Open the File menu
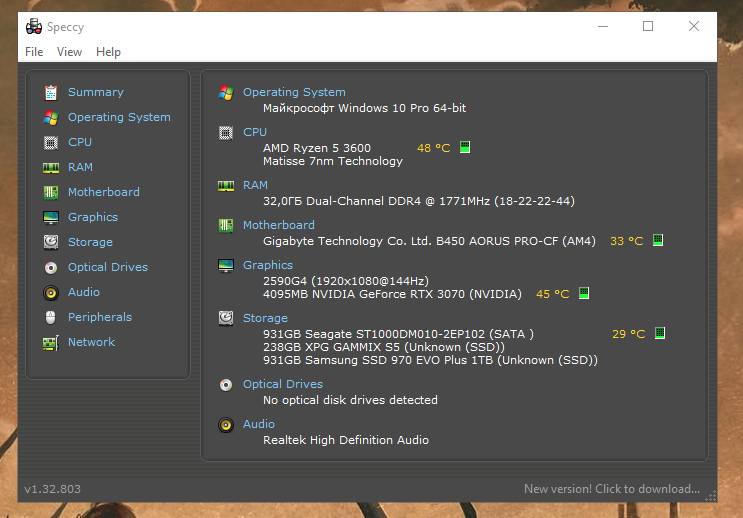The image size is (743, 518). pos(34,52)
